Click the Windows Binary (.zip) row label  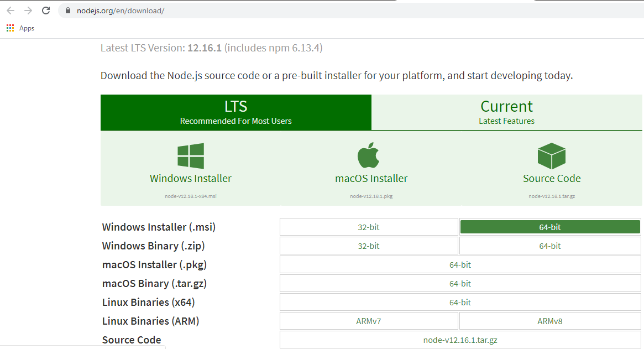click(x=154, y=246)
